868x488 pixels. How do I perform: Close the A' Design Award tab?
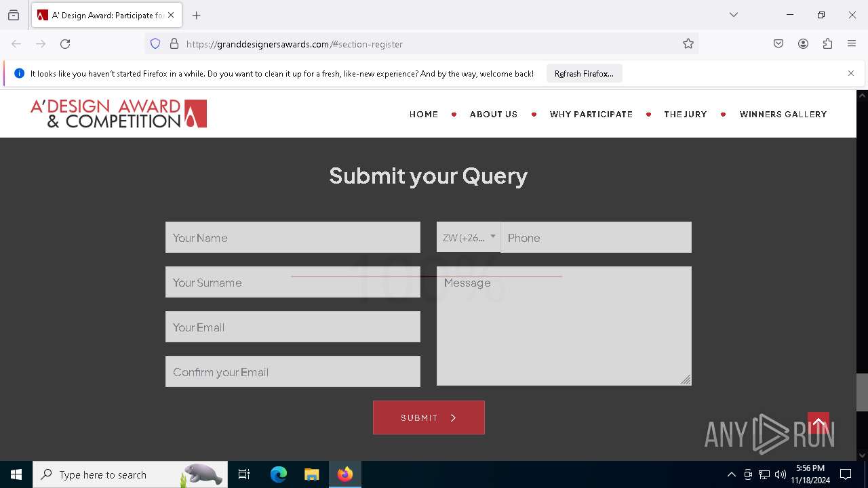point(171,15)
